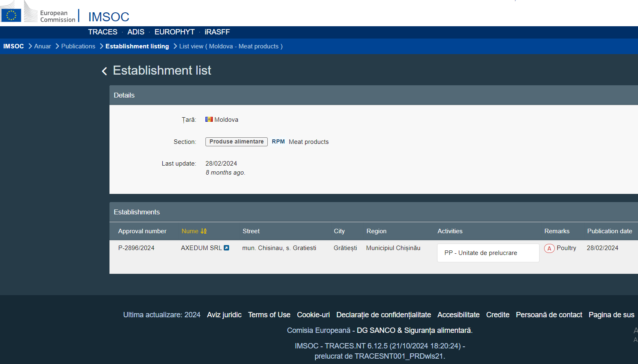Open Establishment listing breadcrumb
This screenshot has height=364, width=638.
pos(137,46)
